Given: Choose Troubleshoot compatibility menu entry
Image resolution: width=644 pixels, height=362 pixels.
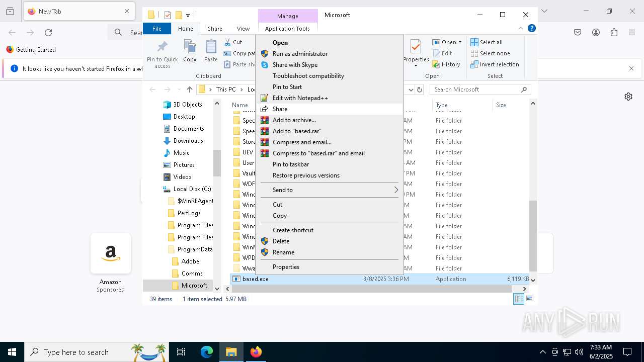Looking at the screenshot, I should [330, 76].
